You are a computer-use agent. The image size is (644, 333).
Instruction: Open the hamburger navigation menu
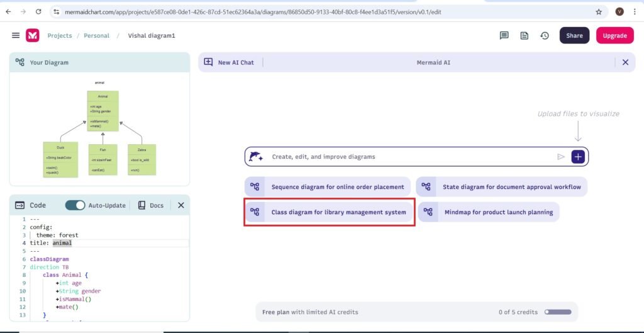(16, 36)
